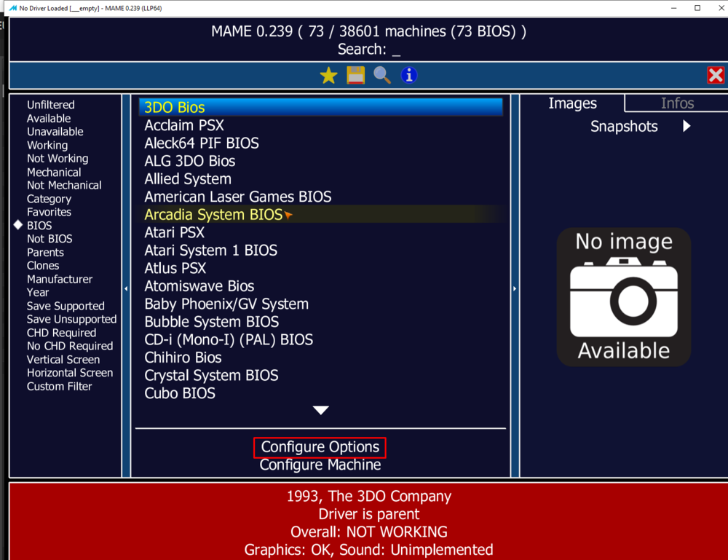The width and height of the screenshot is (728, 560).
Task: Click the yellow star favorites icon
Action: pyautogui.click(x=329, y=75)
